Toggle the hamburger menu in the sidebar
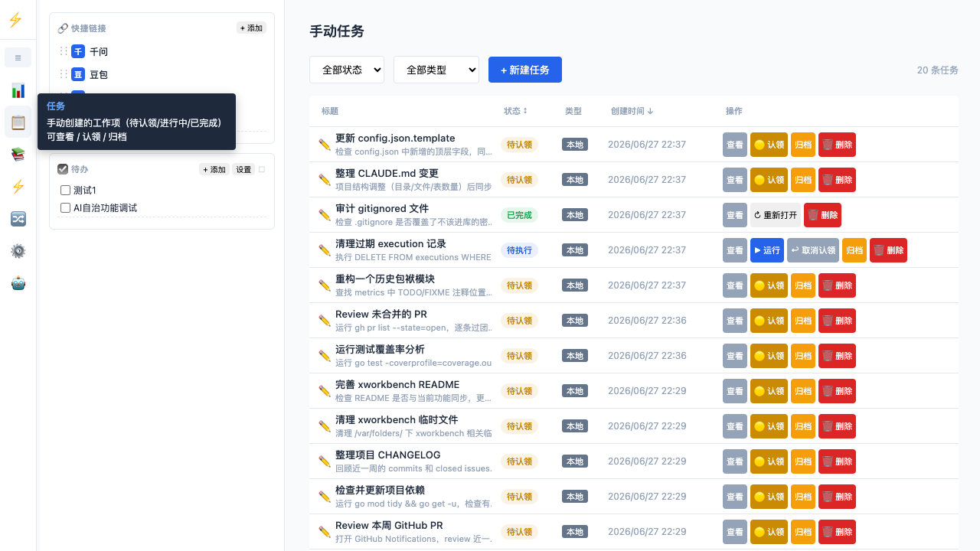This screenshot has height=551, width=980. (18, 57)
